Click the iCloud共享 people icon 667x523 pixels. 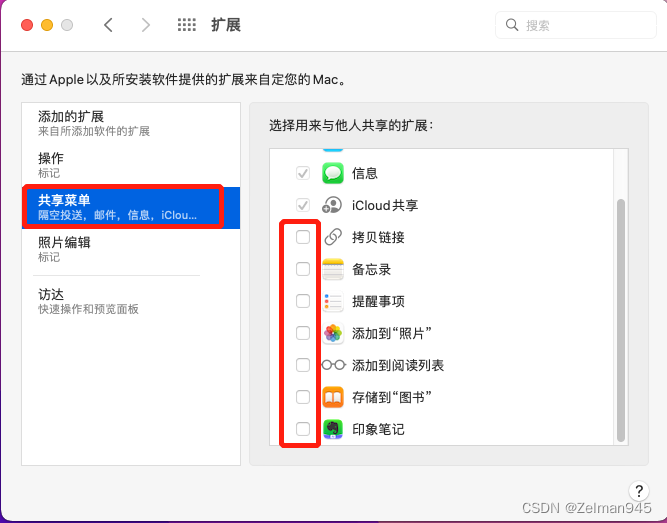coord(332,205)
